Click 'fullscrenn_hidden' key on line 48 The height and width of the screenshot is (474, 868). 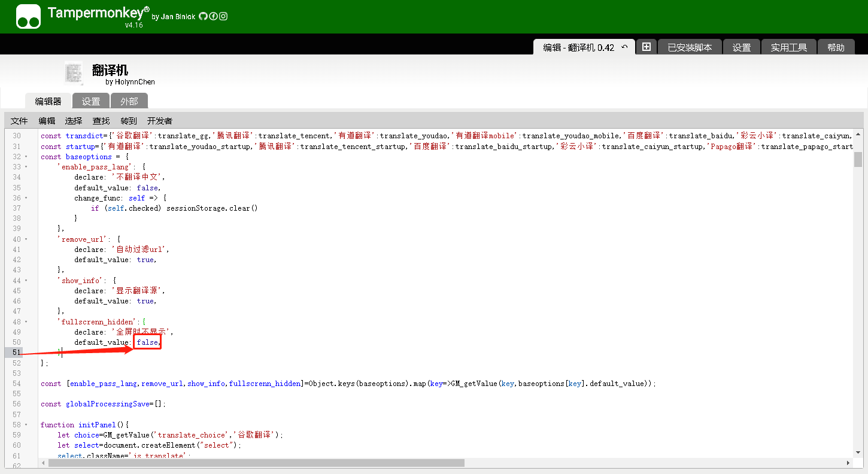pyautogui.click(x=98, y=322)
